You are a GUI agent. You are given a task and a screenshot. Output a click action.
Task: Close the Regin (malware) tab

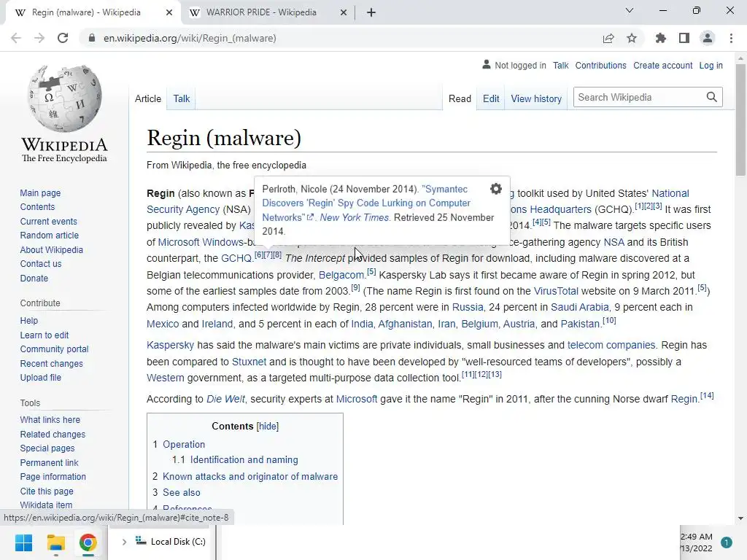tap(169, 12)
